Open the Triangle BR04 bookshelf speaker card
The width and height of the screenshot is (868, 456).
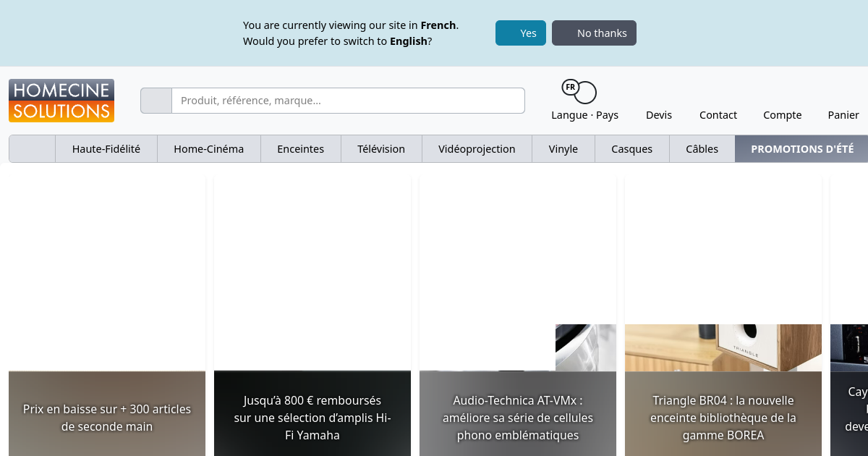(x=723, y=316)
